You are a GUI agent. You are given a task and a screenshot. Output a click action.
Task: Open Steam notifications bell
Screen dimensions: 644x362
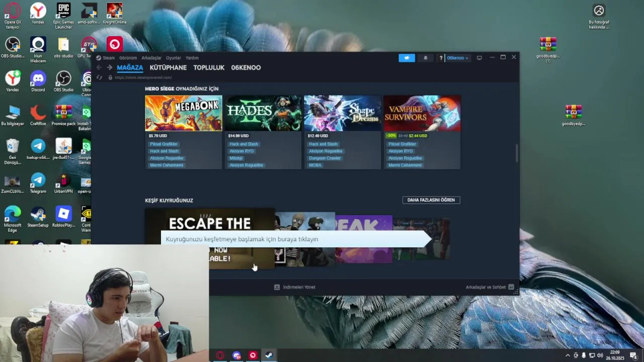click(425, 58)
